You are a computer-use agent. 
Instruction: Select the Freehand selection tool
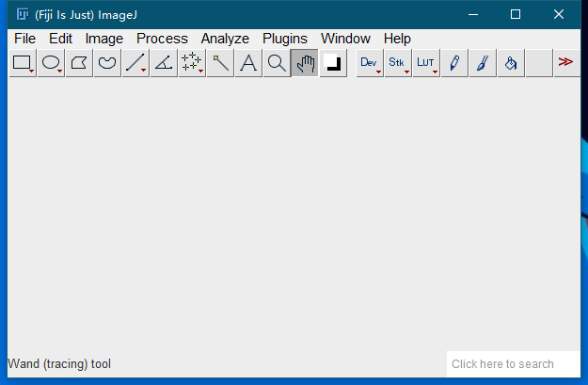(107, 63)
